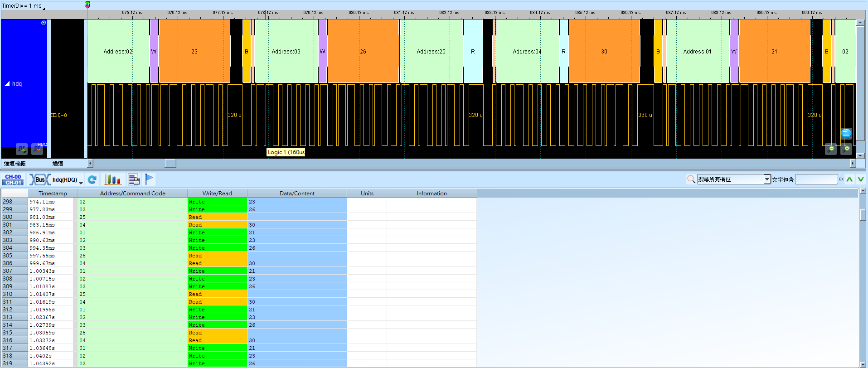Select the Address:01 decoded packet block
This screenshot has width=868, height=368.
698,51
